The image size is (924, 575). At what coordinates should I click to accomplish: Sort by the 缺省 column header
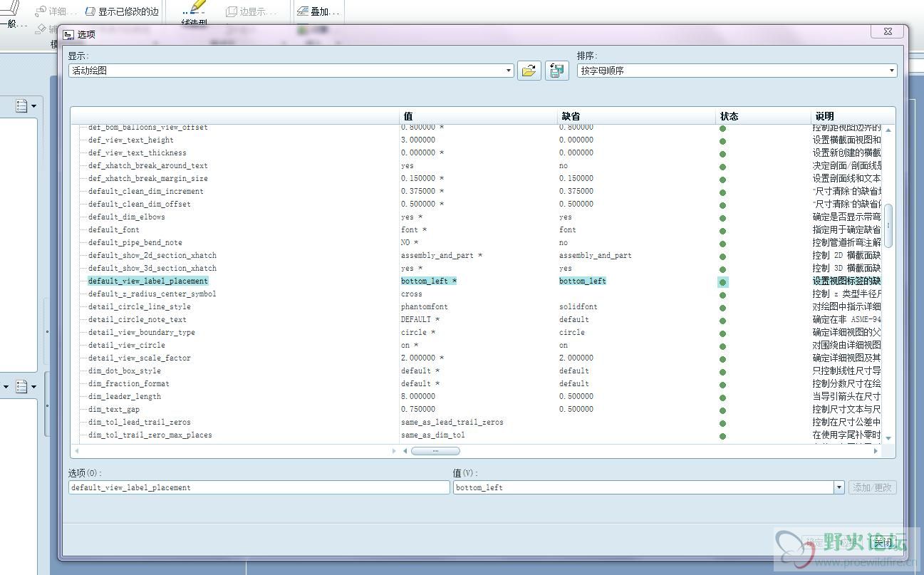pyautogui.click(x=636, y=115)
